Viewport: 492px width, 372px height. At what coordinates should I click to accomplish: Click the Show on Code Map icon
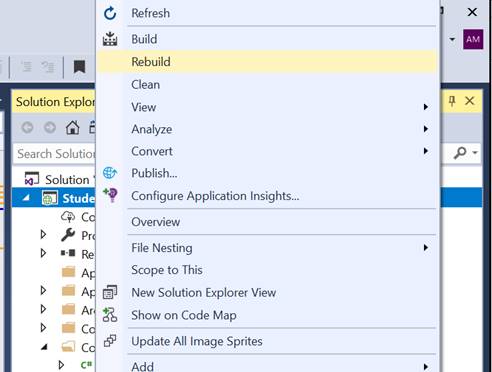[x=110, y=315]
